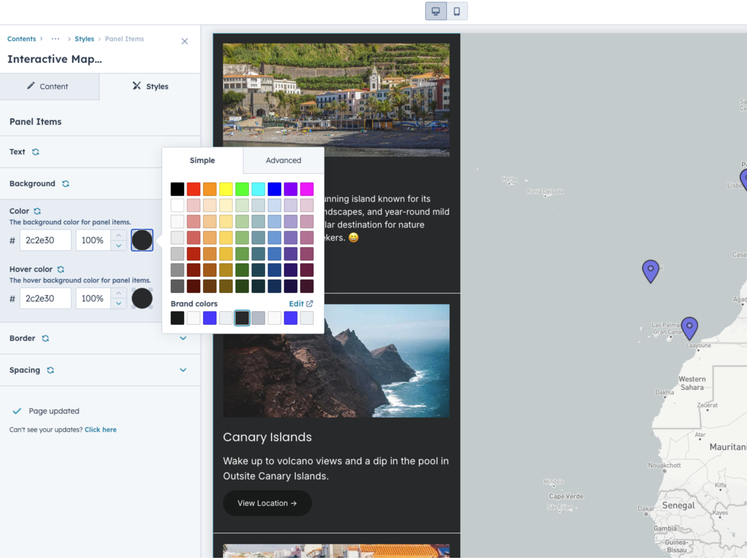Switch to desktop preview icon
747x560 pixels.
click(x=436, y=11)
